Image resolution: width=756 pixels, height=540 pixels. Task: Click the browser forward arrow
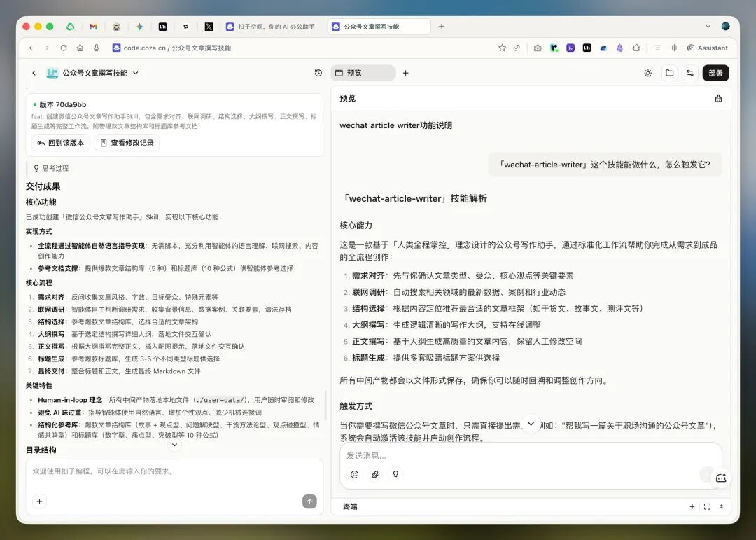47,48
